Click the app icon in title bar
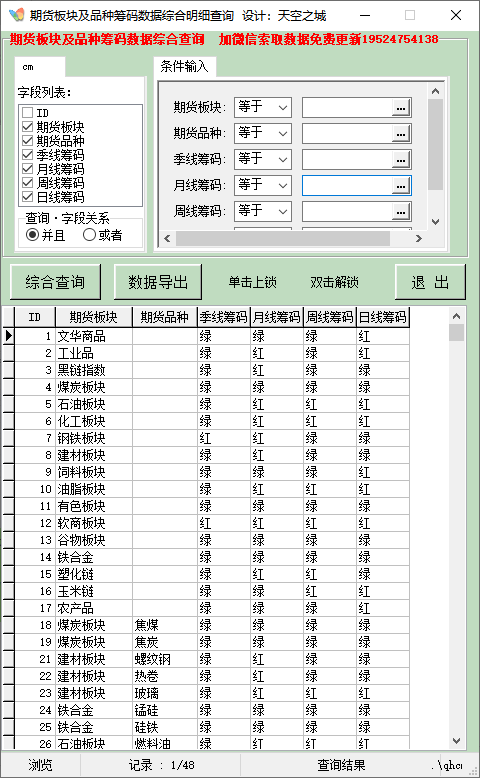480x778 pixels. click(16, 15)
